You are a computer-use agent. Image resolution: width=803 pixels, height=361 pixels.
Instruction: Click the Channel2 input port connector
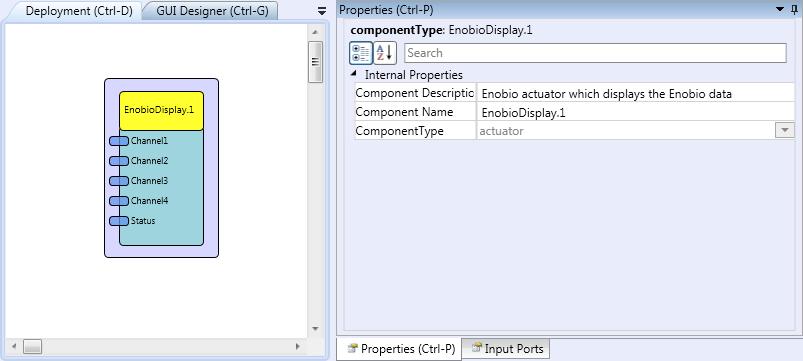click(x=119, y=161)
